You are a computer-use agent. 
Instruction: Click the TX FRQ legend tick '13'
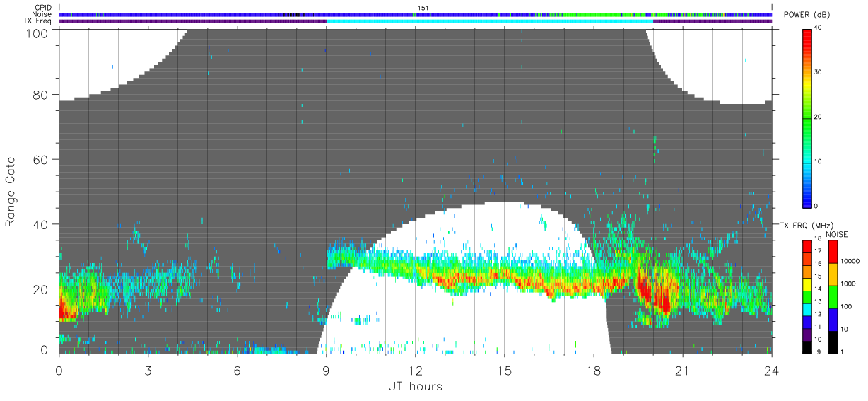tap(819, 301)
